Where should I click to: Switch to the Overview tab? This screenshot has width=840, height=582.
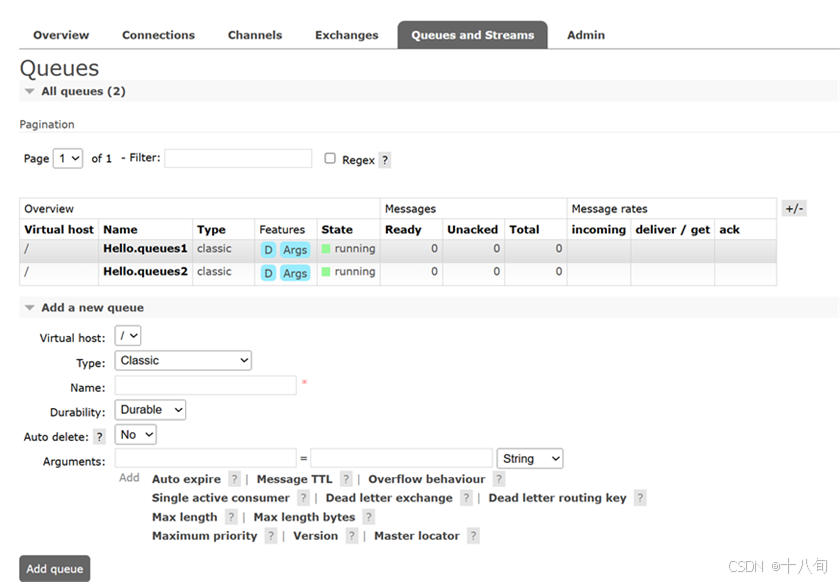tap(61, 35)
